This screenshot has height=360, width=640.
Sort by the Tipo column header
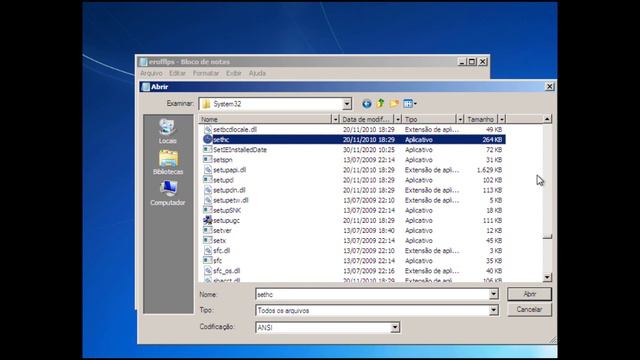click(429, 119)
